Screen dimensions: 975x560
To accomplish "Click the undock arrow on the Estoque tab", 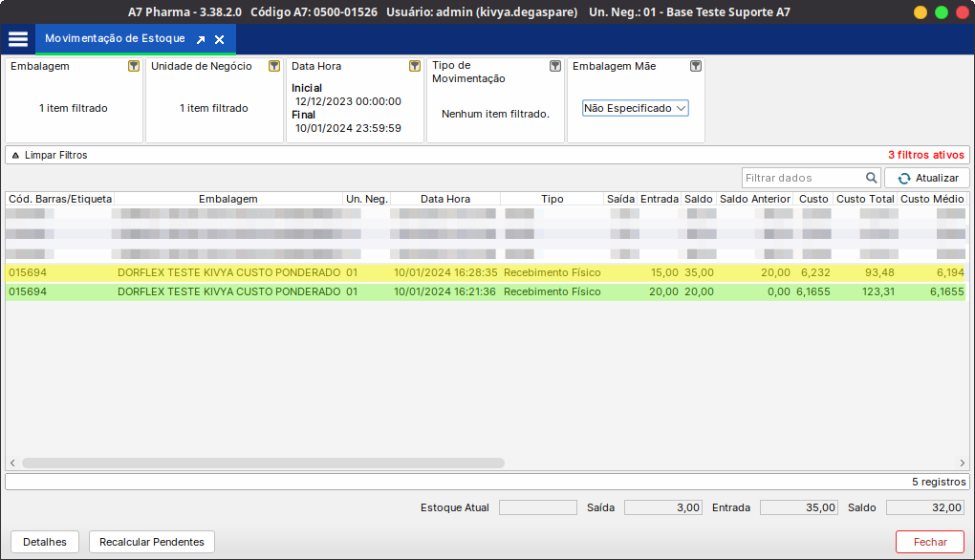I will [x=201, y=40].
